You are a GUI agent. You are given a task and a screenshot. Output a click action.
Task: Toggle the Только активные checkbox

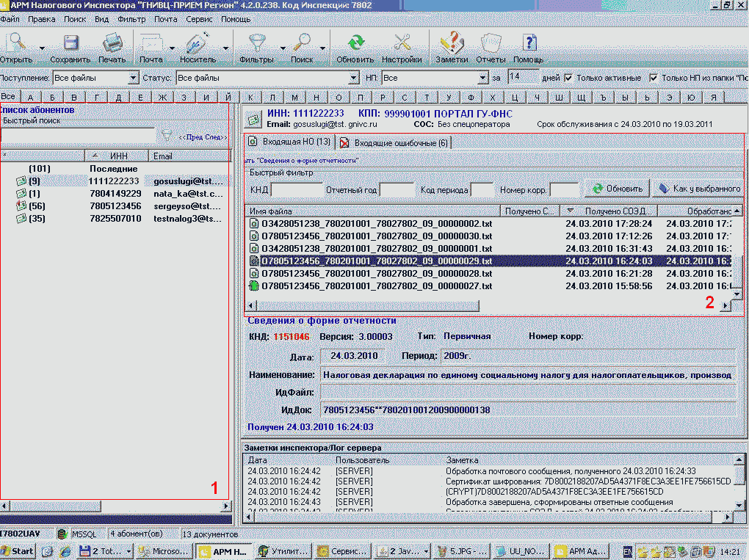coord(568,78)
